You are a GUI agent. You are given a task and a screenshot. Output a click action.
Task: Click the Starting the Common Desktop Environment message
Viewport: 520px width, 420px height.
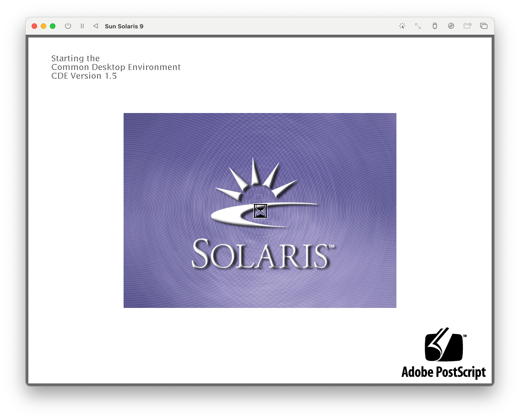click(116, 67)
